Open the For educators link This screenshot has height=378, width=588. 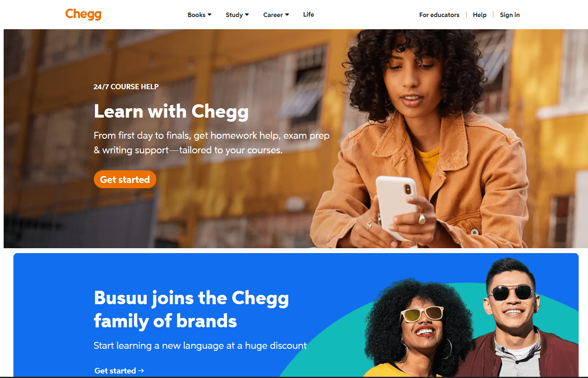[439, 15]
